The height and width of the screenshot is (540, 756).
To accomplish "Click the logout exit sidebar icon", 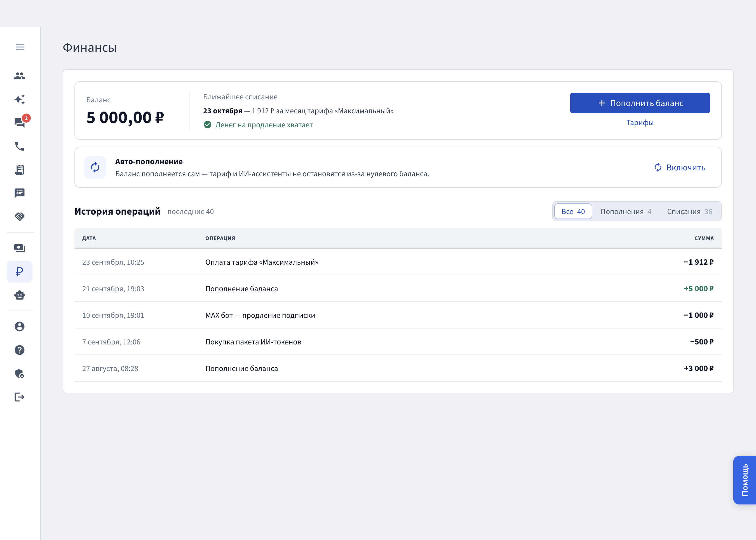I will (x=20, y=397).
